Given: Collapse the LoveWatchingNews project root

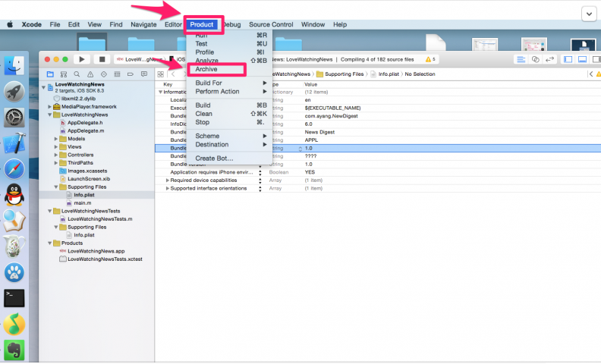Looking at the screenshot, I should pyautogui.click(x=44, y=87).
